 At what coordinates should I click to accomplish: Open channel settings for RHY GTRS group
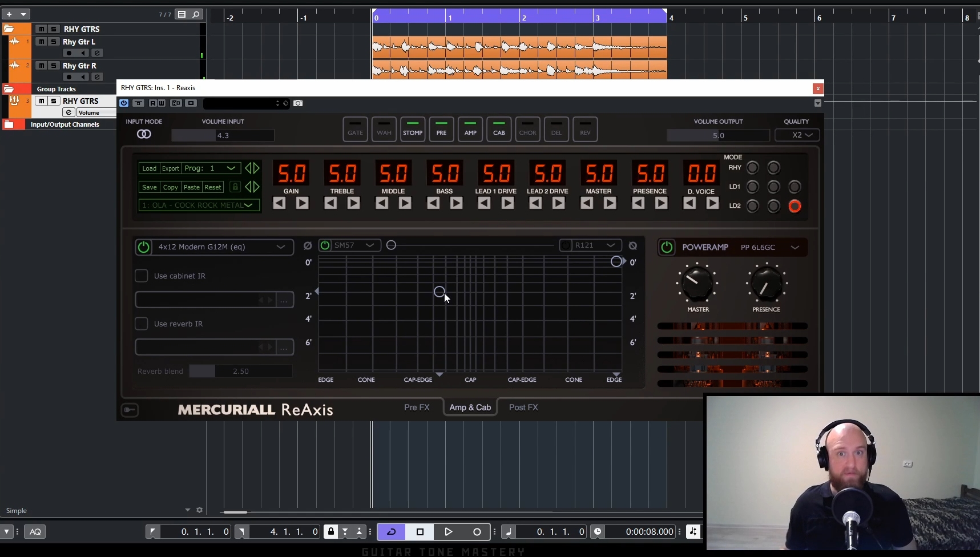[68, 112]
